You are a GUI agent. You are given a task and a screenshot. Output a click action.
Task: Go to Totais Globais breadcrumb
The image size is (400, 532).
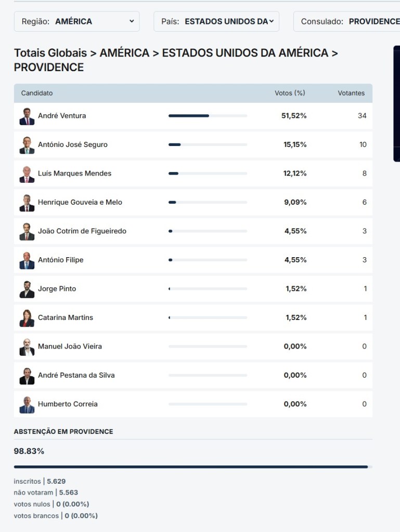(x=50, y=53)
